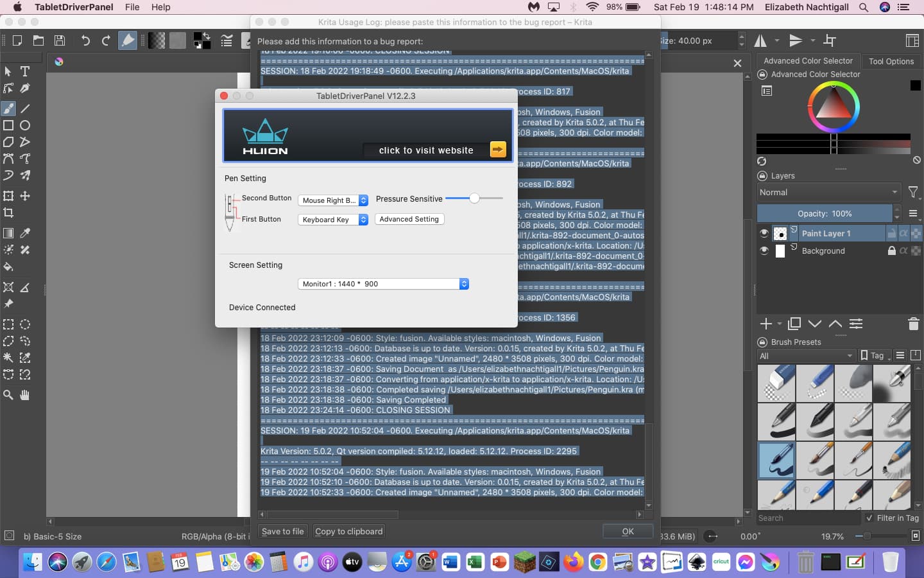Image resolution: width=924 pixels, height=578 pixels.
Task: Select the Move tool
Action: (25, 196)
